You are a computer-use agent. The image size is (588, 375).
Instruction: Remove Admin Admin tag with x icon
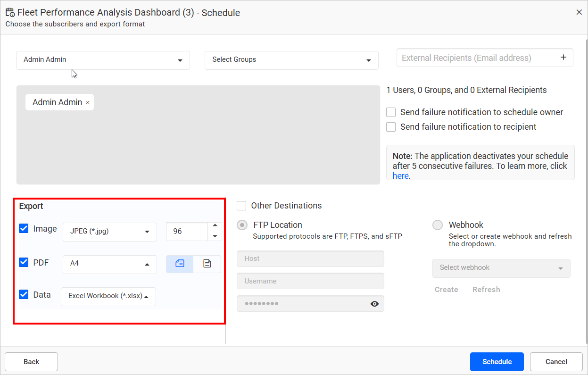(88, 102)
